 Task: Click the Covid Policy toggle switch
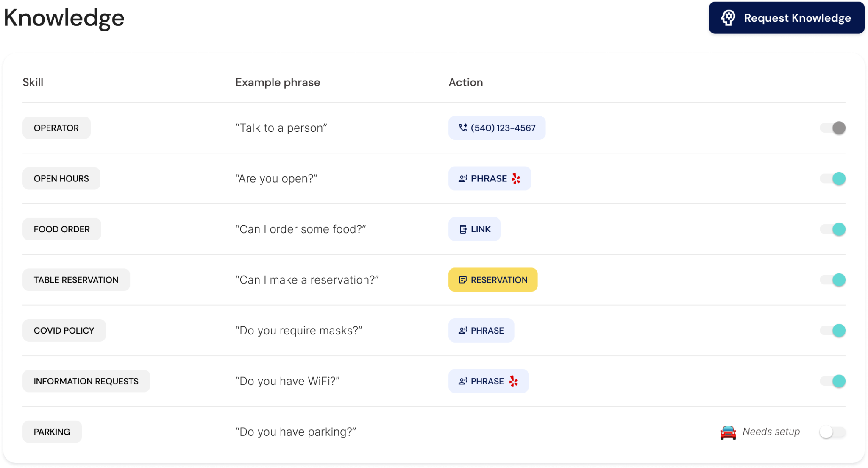tap(832, 330)
